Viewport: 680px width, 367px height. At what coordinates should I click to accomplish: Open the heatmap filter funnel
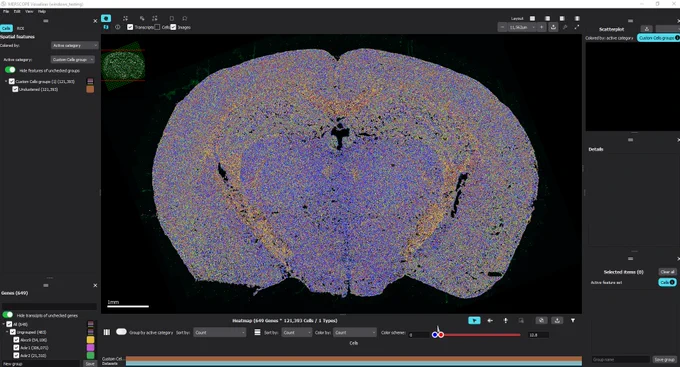click(x=573, y=320)
